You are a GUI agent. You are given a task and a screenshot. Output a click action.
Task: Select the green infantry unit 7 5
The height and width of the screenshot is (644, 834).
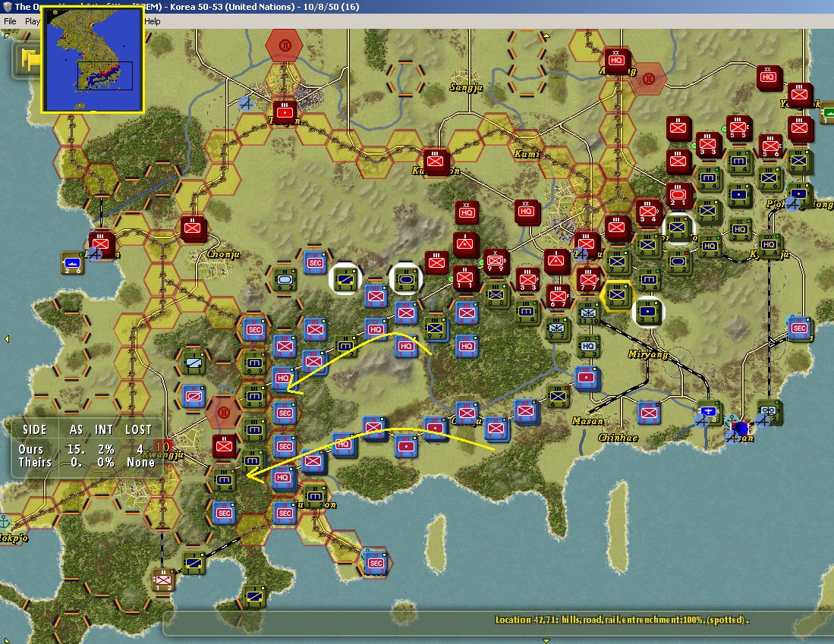tap(707, 211)
